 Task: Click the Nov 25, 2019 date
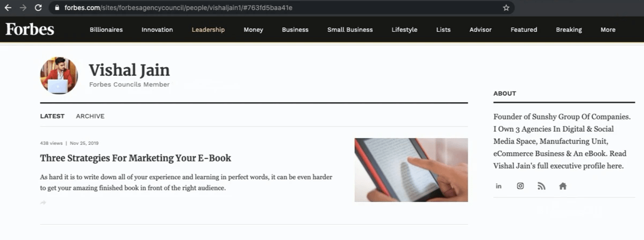click(84, 144)
